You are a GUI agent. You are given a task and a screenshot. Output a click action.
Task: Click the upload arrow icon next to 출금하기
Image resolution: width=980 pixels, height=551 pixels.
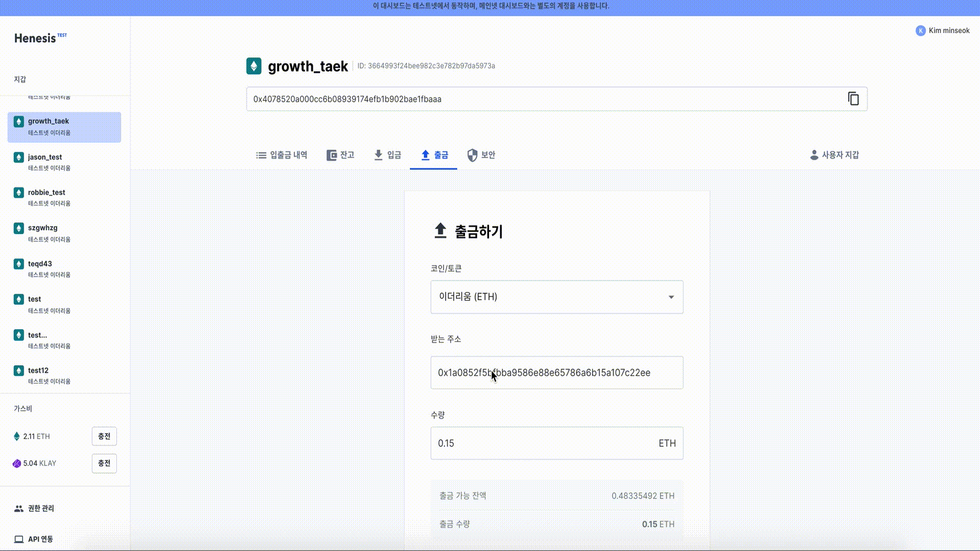pyautogui.click(x=440, y=231)
